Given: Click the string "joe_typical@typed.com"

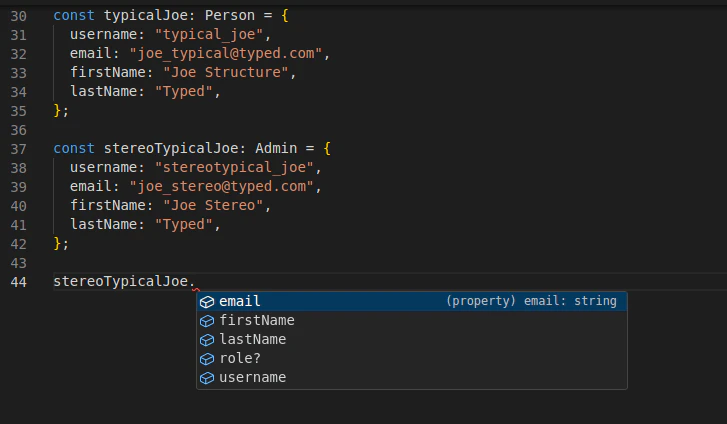Looking at the screenshot, I should coord(226,54).
